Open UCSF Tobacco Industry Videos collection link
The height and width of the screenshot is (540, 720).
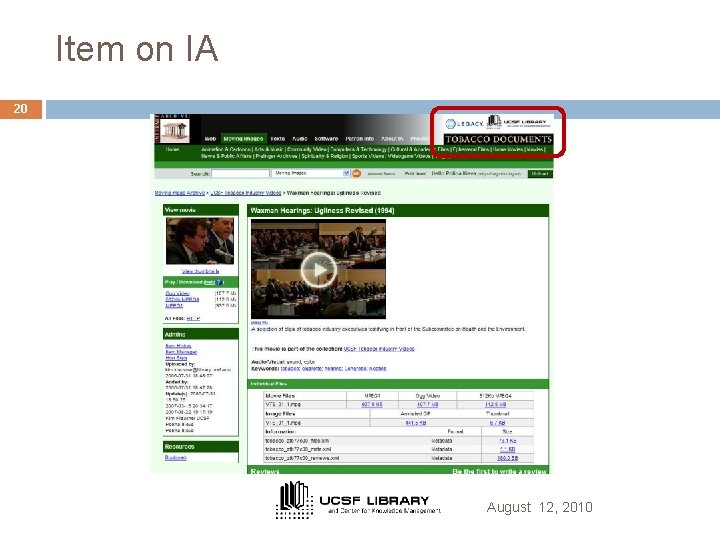[x=379, y=349]
